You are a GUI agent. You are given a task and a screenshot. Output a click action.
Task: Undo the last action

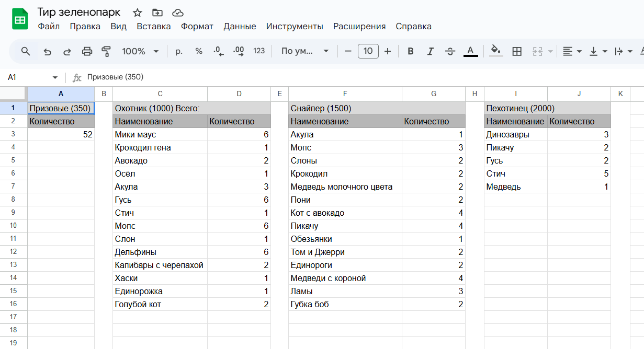48,51
